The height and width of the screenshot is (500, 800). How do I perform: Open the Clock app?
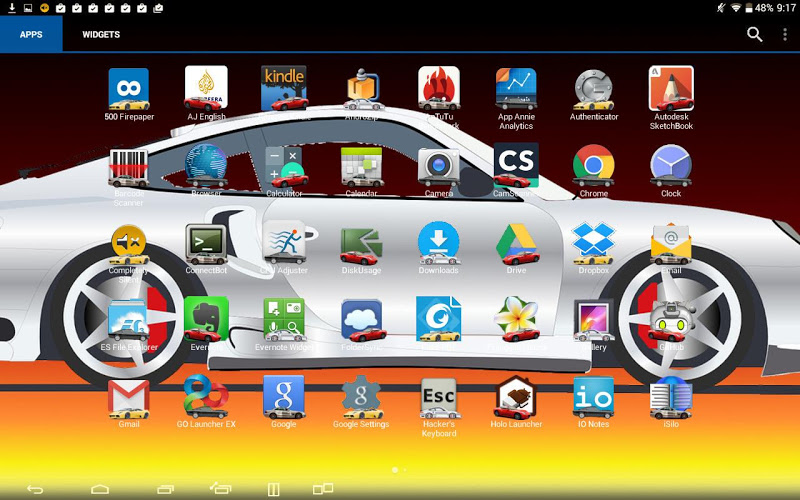coord(671,165)
